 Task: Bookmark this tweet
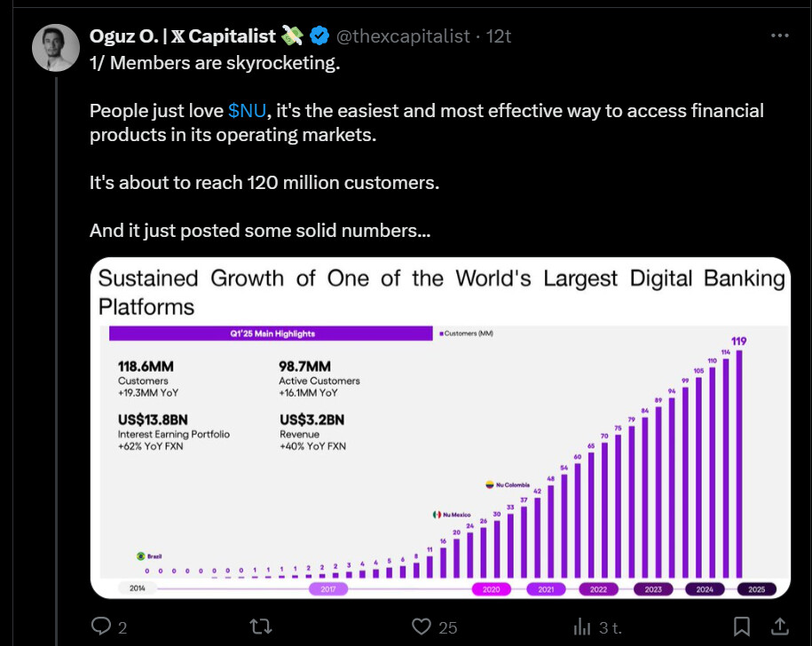[743, 626]
